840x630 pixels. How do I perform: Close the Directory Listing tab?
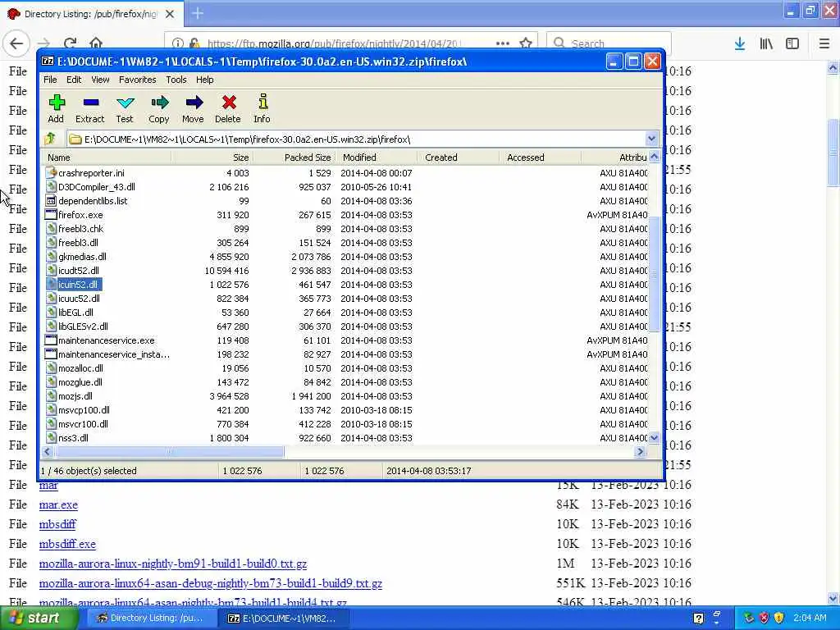[x=170, y=14]
